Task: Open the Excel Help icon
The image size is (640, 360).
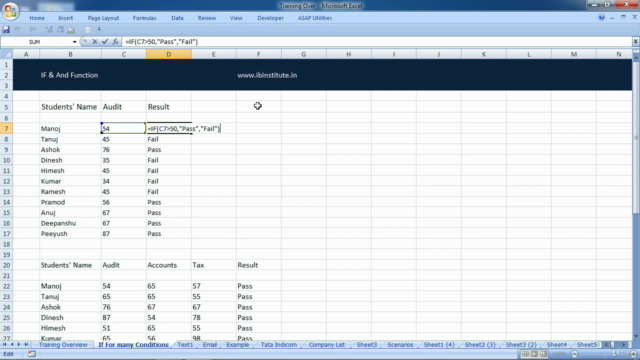Action: click(602, 18)
